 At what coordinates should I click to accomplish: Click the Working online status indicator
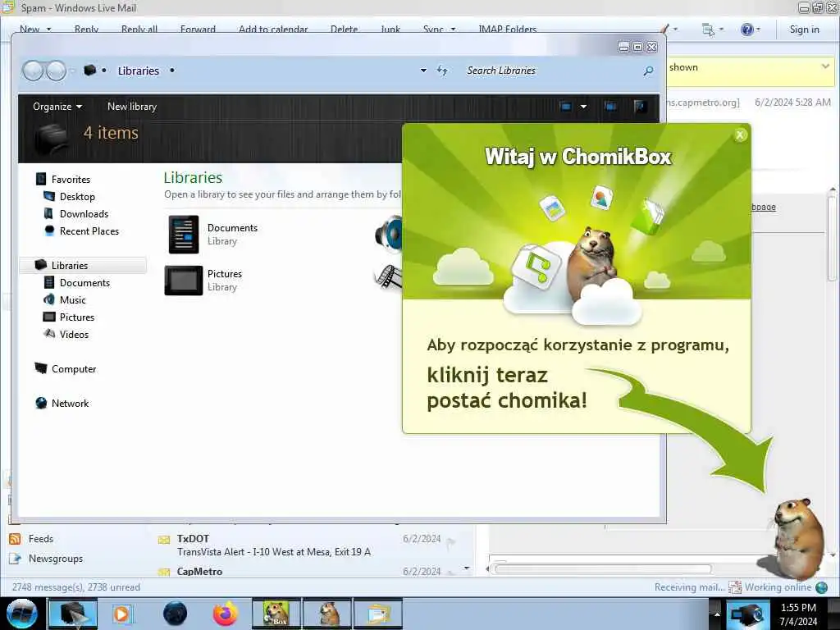[x=778, y=587]
